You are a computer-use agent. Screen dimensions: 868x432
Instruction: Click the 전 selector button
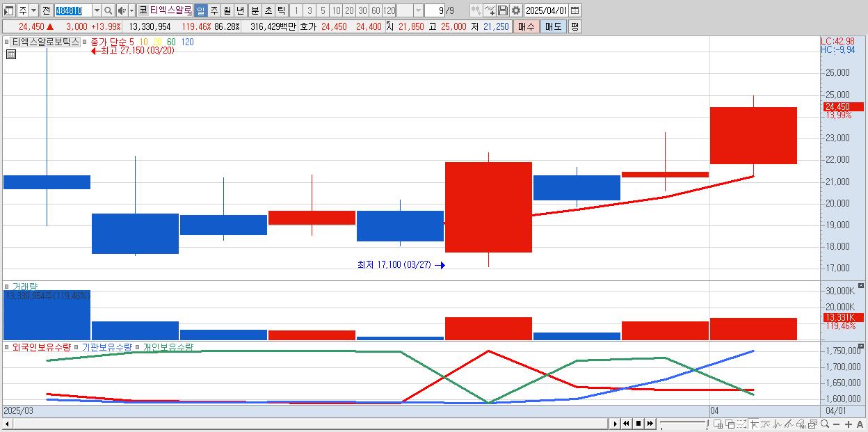(x=46, y=10)
